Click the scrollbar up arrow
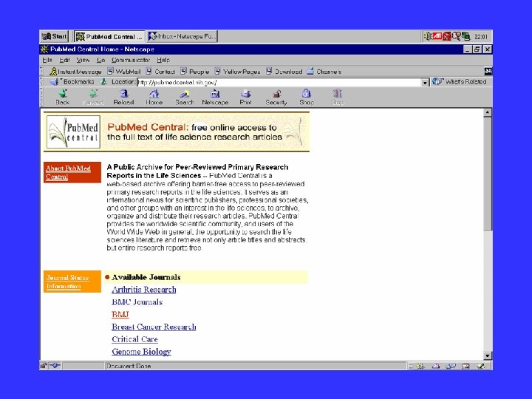The image size is (532, 399). (488, 112)
